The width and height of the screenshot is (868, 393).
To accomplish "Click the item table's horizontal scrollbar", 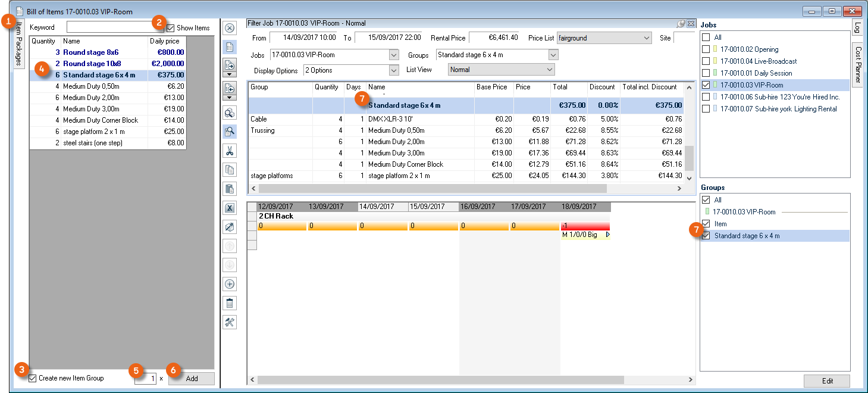I will pyautogui.click(x=428, y=188).
